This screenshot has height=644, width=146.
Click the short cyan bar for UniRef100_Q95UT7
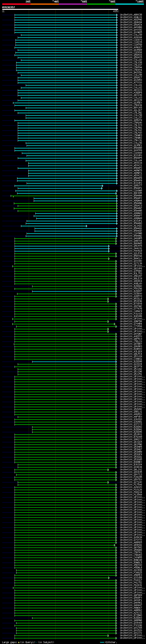point(59,186)
